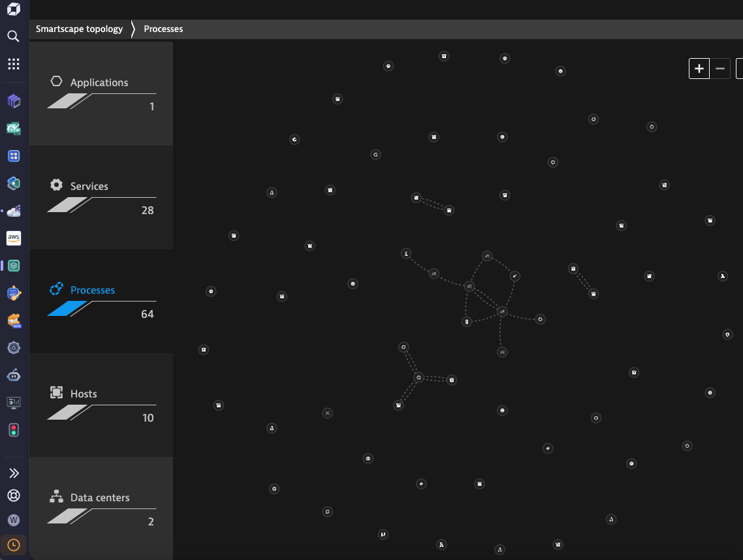The height and width of the screenshot is (560, 743).
Task: Click the blue Processes layer icon
Action: 56,288
